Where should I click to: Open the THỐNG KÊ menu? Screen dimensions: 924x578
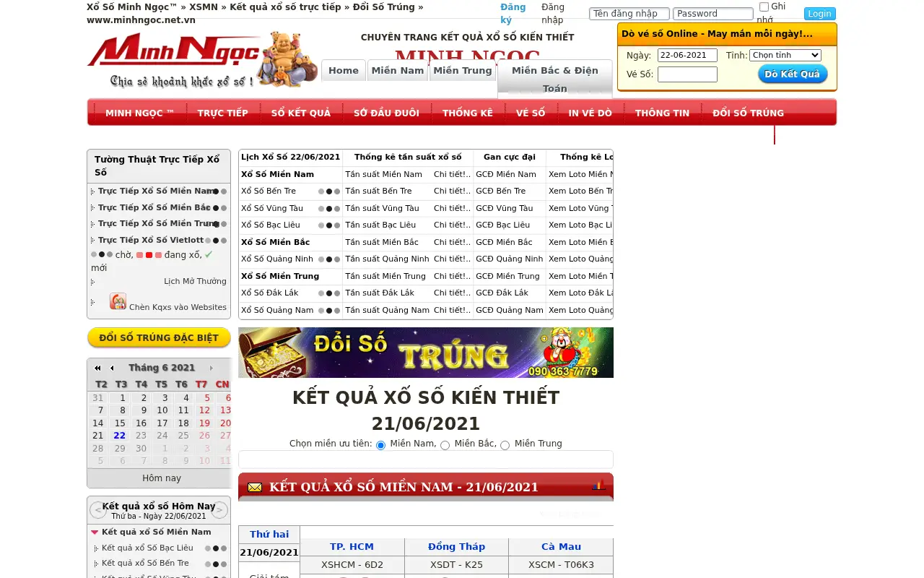point(468,113)
